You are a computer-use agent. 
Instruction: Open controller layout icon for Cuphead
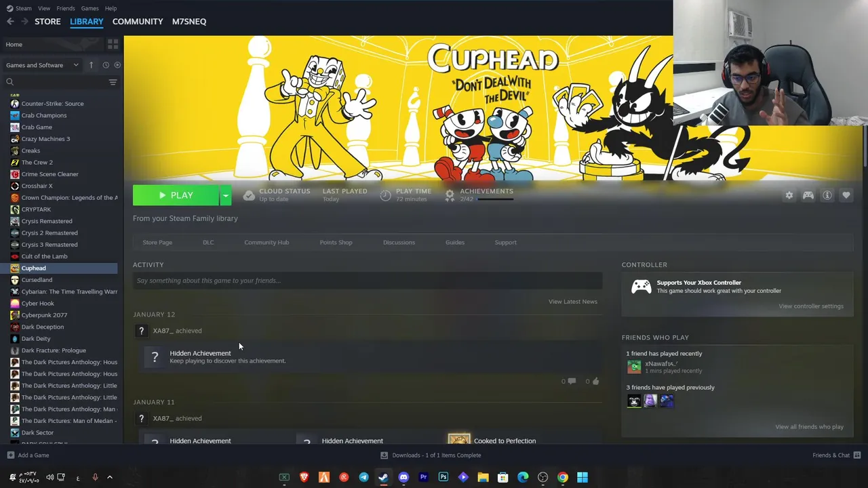pos(808,195)
